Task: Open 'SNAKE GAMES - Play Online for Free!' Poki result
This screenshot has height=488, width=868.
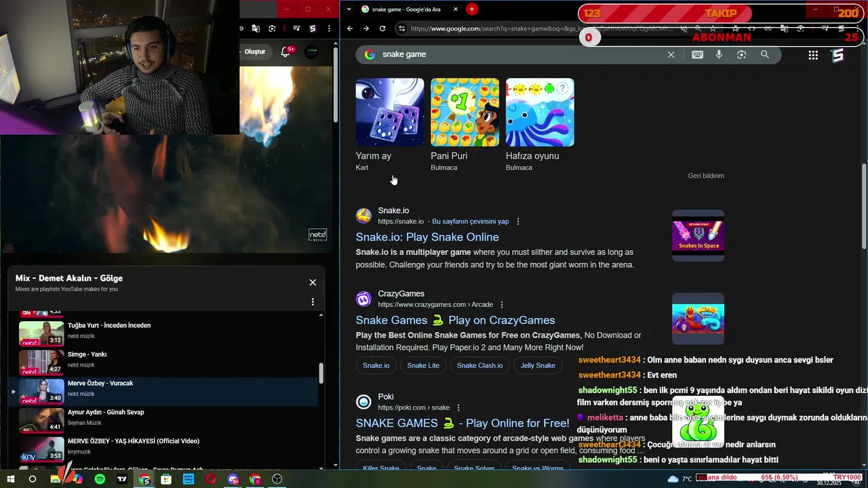Action: point(462,423)
